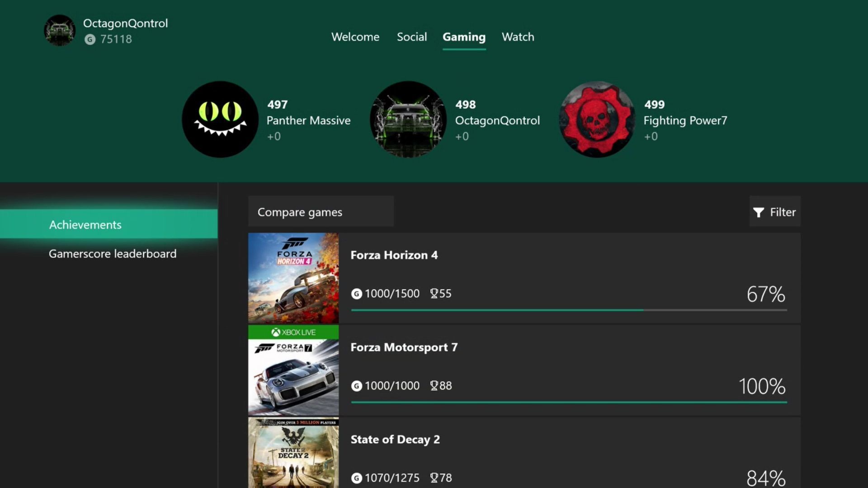
Task: Click rank number 497
Action: click(x=278, y=105)
